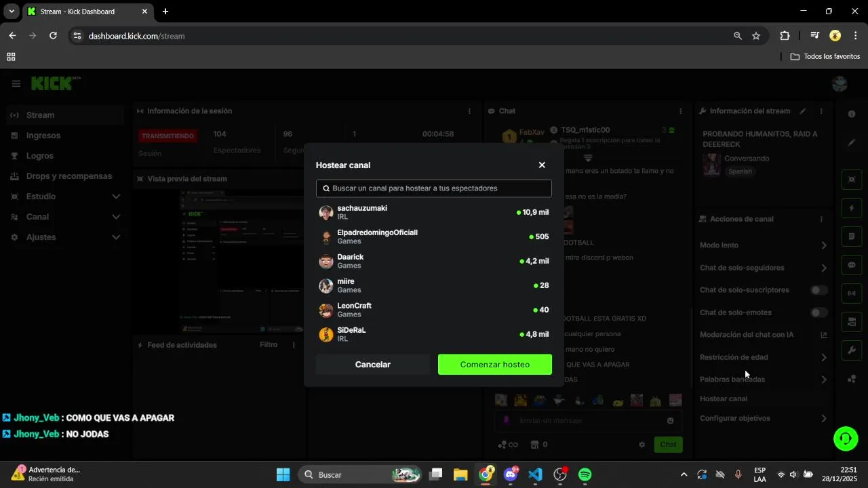Edit stream info with pencil icon
The width and height of the screenshot is (868, 488).
803,111
